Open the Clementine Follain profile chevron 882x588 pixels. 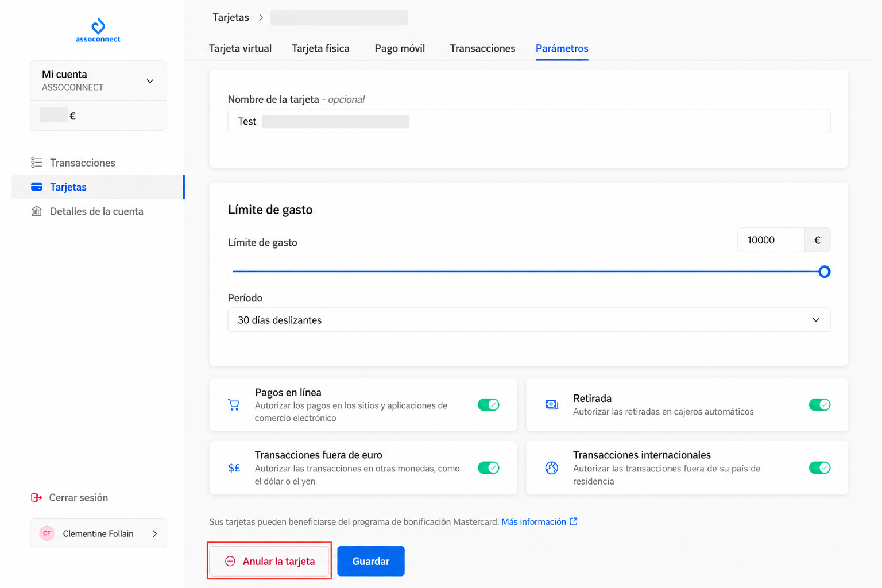click(x=154, y=533)
